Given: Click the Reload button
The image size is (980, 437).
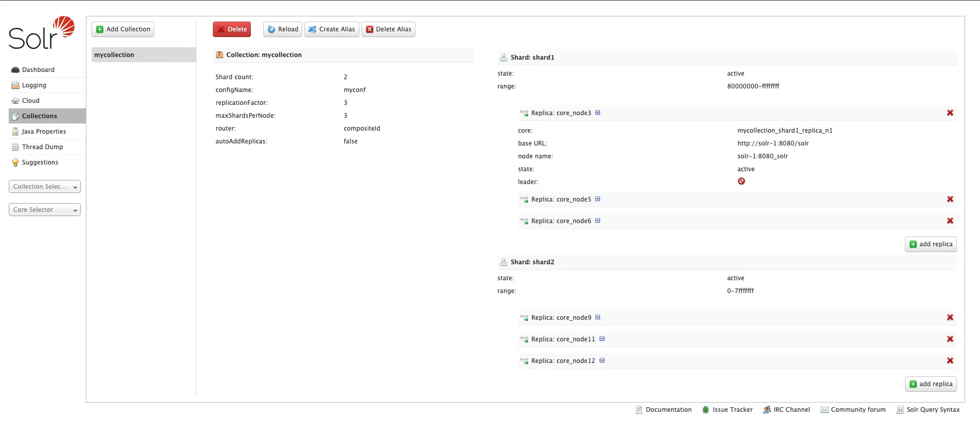Looking at the screenshot, I should (283, 29).
